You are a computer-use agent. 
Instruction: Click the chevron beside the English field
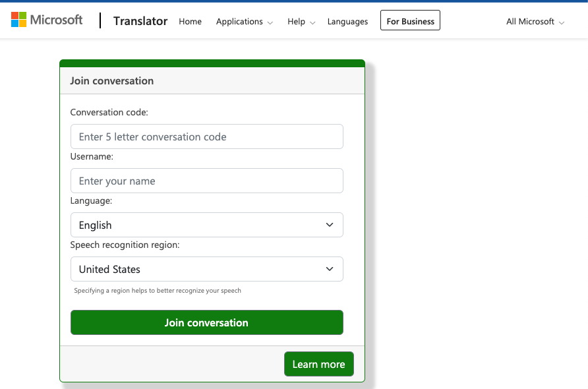(329, 225)
